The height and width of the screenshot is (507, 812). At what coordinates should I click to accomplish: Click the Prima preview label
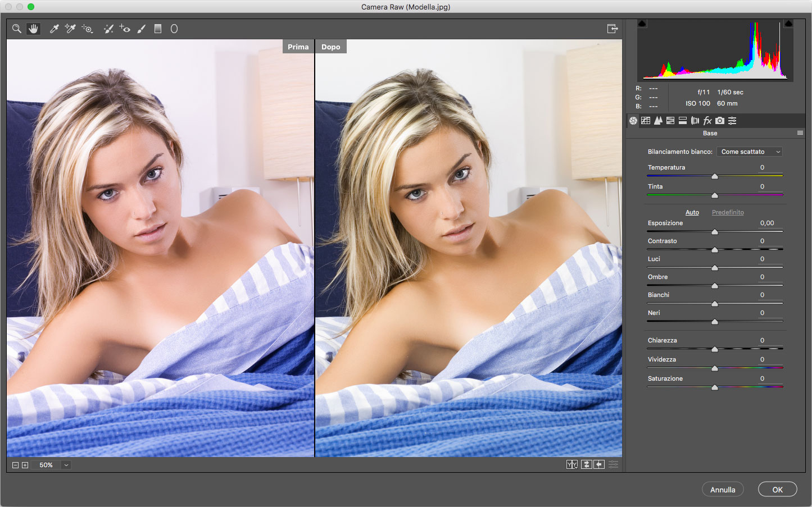point(298,47)
